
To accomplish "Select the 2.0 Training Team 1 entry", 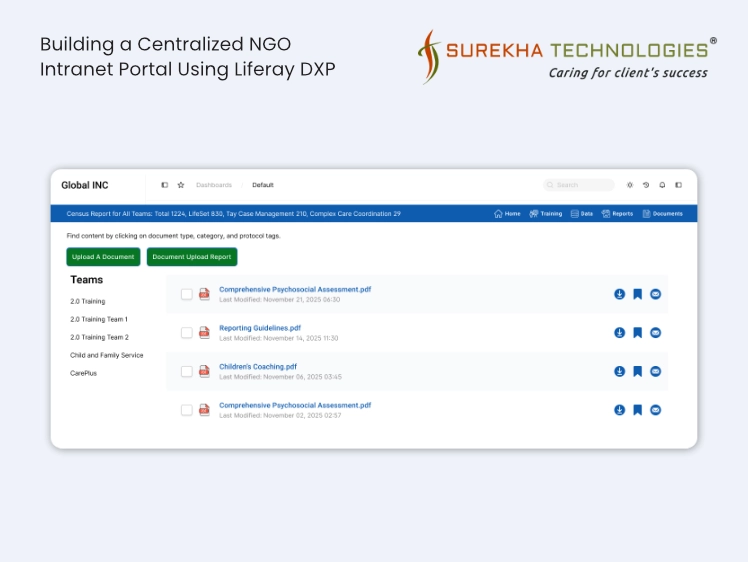I will (99, 320).
